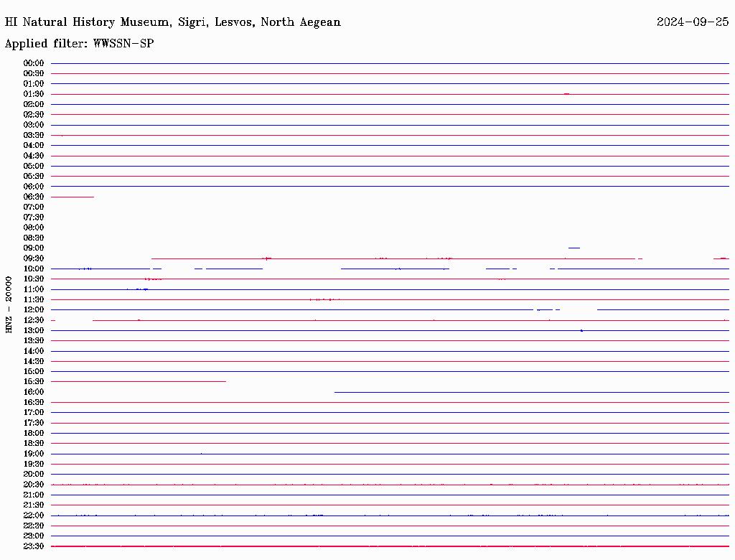Select the 01:30 time label
Screen dimensions: 735x560
(x=34, y=94)
